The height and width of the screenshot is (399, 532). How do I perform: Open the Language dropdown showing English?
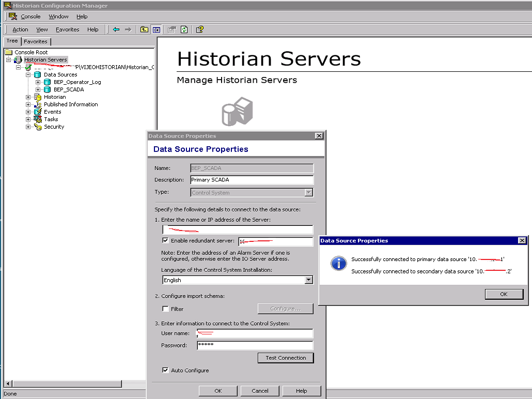click(x=309, y=280)
